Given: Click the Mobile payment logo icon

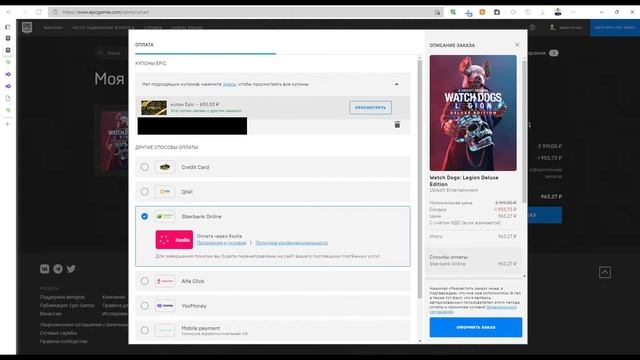Looking at the screenshot, I should (x=165, y=330).
